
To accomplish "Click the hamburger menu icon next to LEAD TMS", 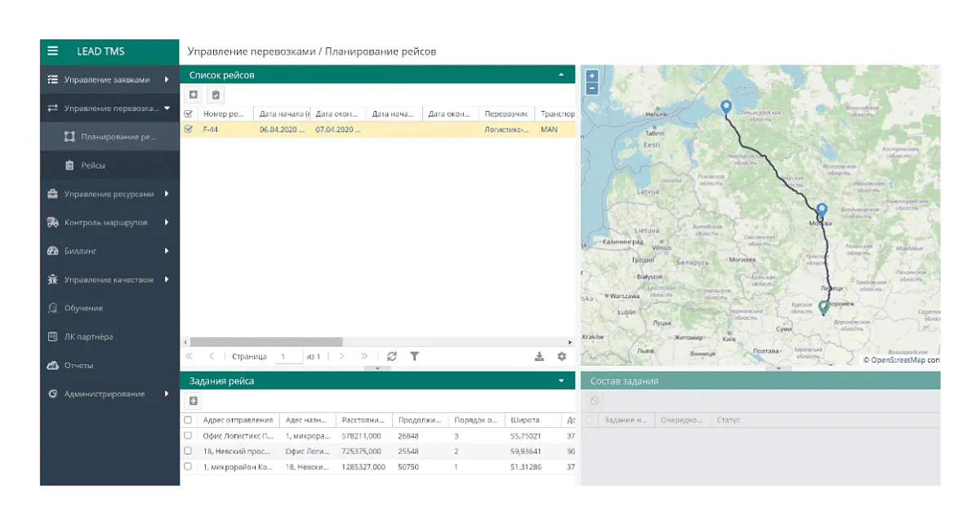I will click(x=53, y=51).
